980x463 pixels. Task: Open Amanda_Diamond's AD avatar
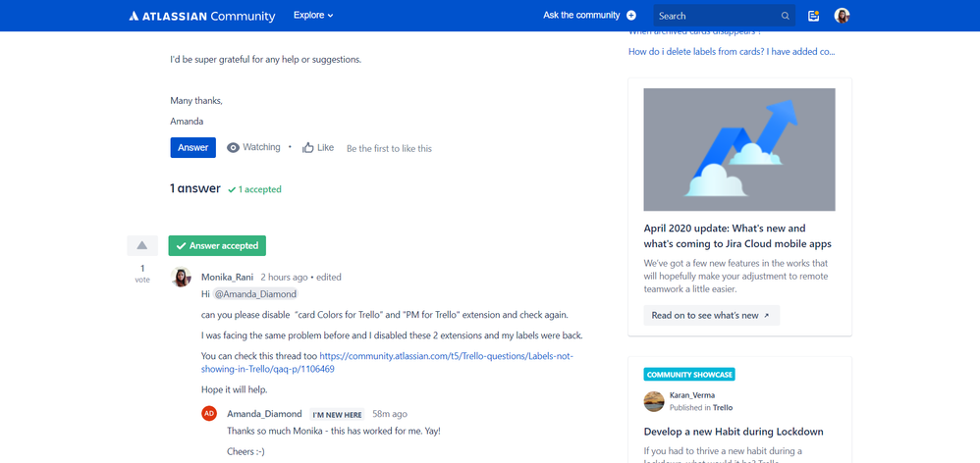209,413
